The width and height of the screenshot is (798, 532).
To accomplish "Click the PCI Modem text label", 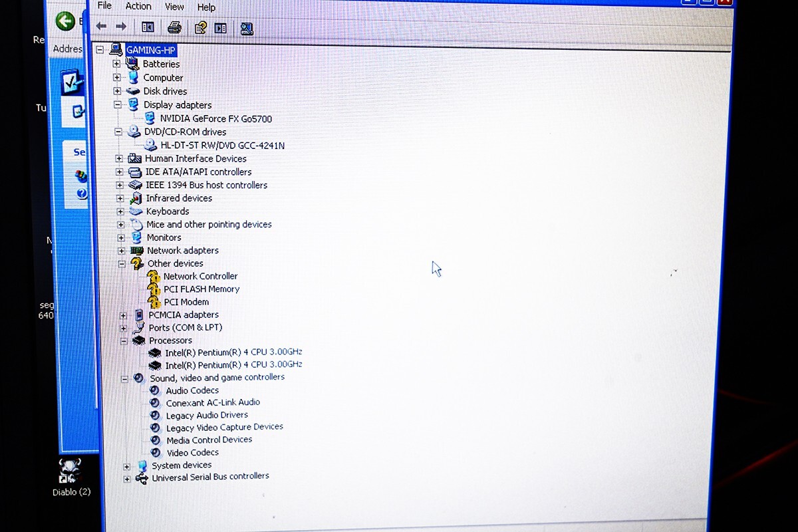I will pyautogui.click(x=186, y=302).
